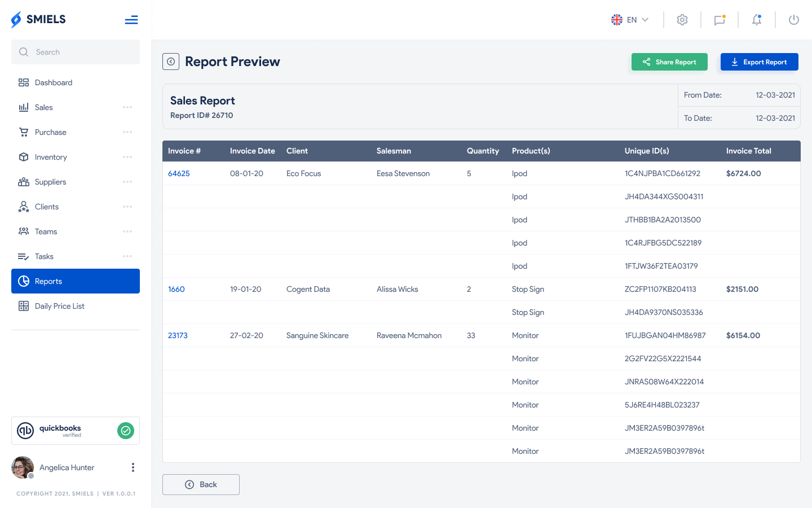Click the Back button below the table

tap(201, 484)
